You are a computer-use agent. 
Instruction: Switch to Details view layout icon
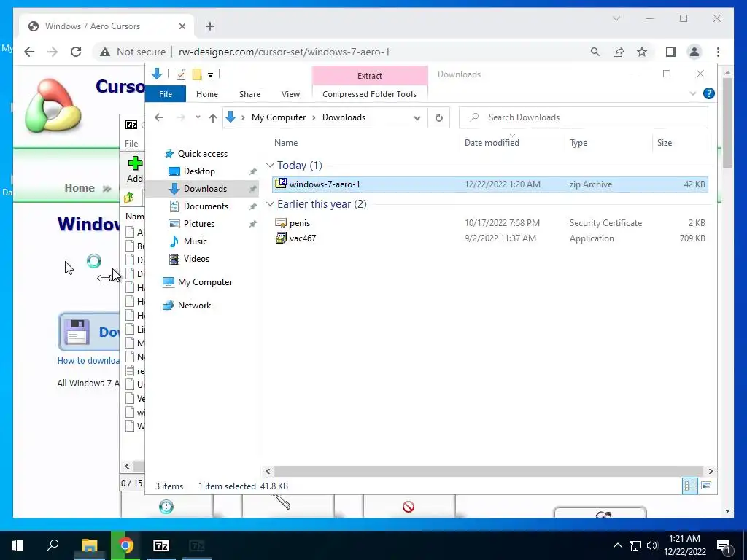click(690, 486)
